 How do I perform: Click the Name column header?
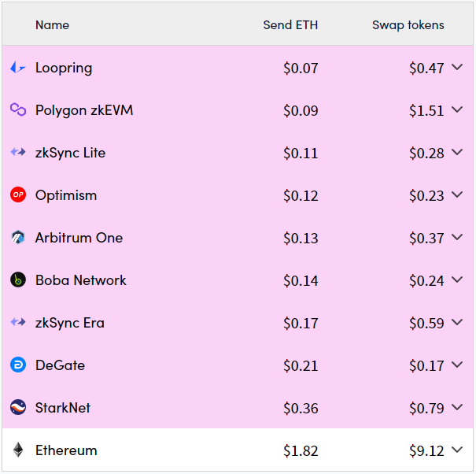point(52,25)
